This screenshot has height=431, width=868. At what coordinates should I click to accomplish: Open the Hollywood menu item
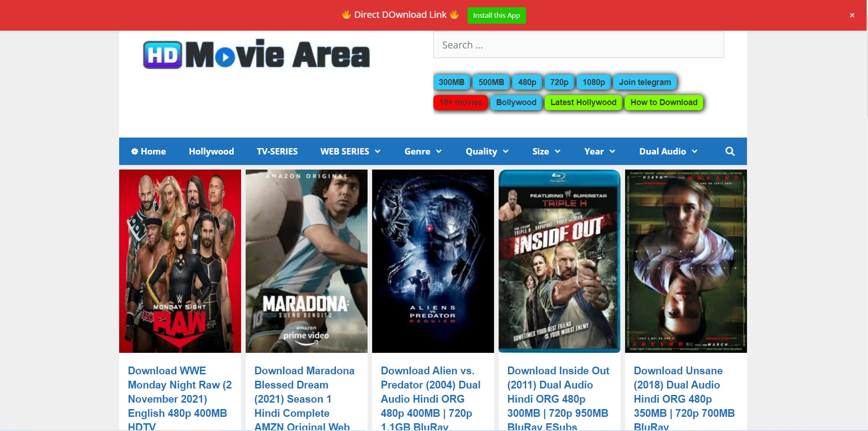211,151
